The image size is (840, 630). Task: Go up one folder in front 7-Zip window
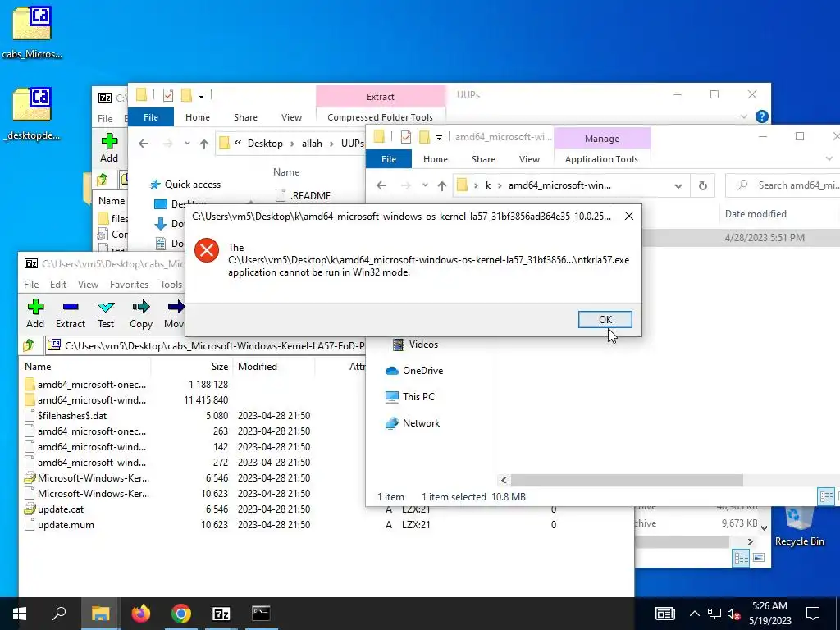pos(30,345)
